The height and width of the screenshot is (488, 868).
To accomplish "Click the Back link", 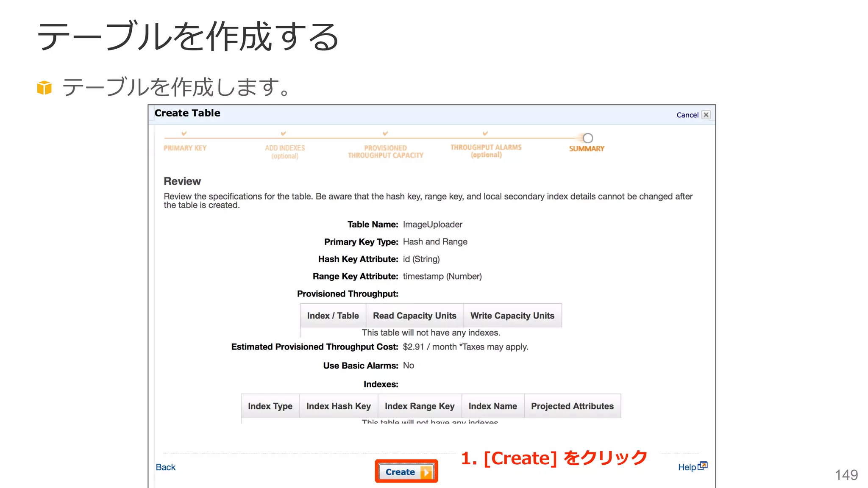I will (165, 467).
